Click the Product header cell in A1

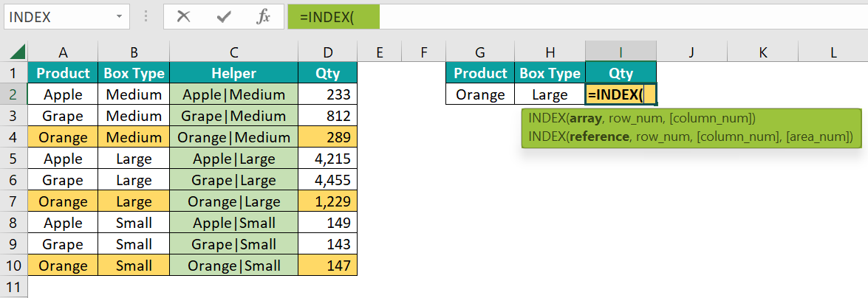[63, 73]
